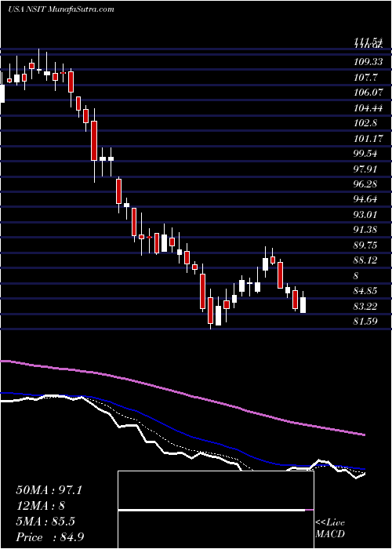Click the <<Live MACD label

[x=330, y=529]
